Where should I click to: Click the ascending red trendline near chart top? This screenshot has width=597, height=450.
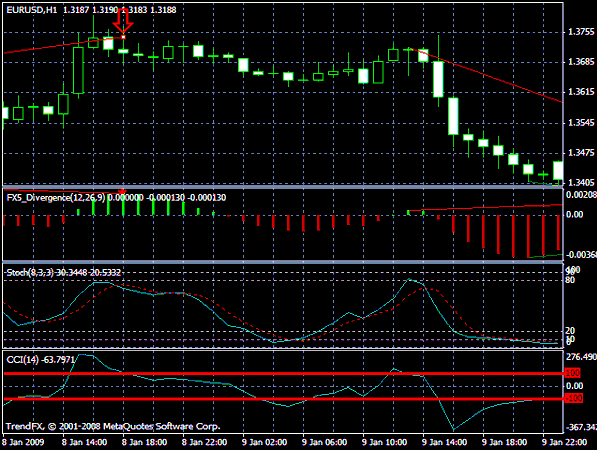tap(64, 45)
